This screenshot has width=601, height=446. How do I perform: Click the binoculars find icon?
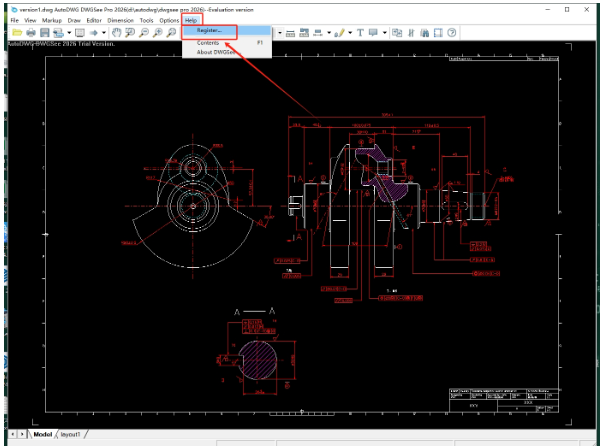click(x=425, y=33)
